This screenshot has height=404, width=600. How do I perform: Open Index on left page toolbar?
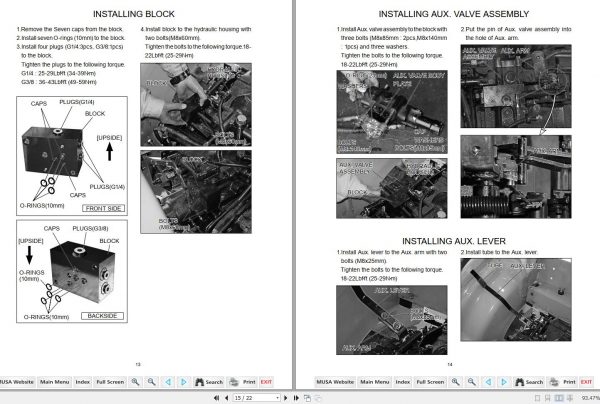(x=82, y=382)
